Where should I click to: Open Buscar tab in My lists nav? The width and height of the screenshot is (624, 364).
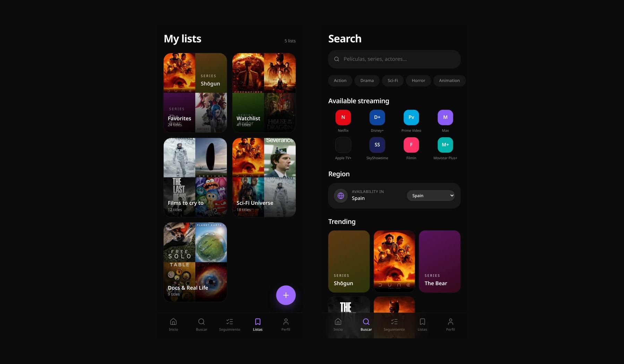tap(201, 324)
